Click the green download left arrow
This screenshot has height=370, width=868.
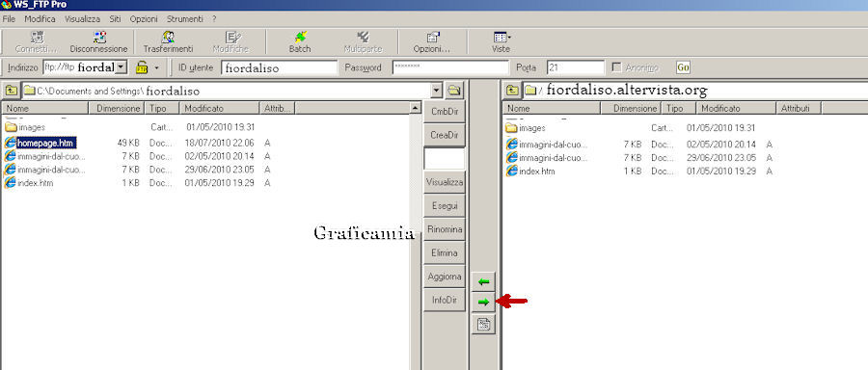tap(484, 282)
